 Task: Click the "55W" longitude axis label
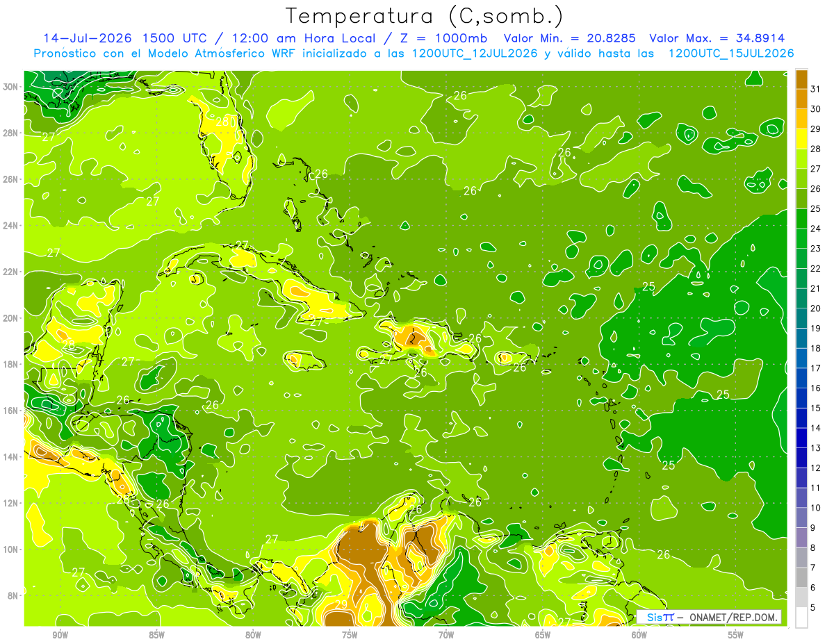[x=736, y=635]
